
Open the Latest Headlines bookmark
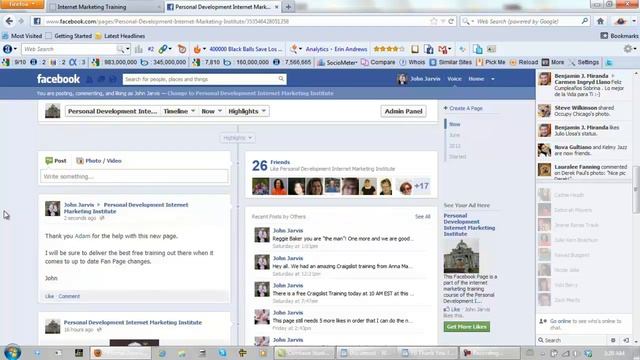pos(120,36)
